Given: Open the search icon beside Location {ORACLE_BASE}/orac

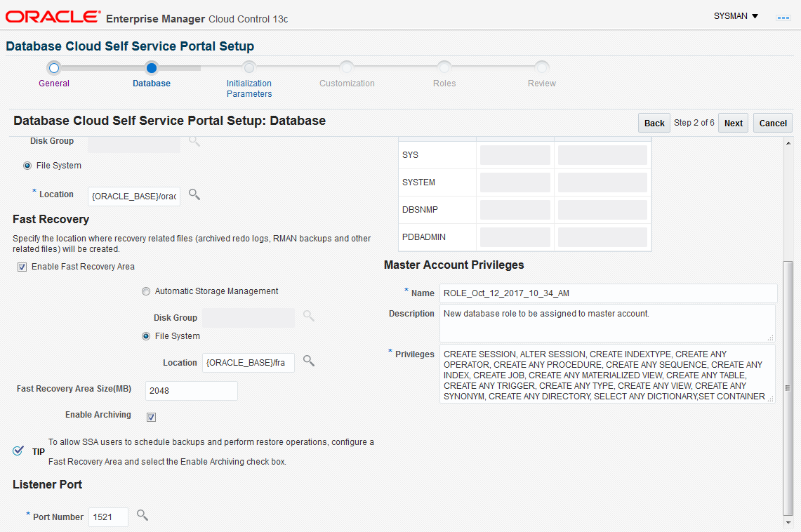Looking at the screenshot, I should pyautogui.click(x=194, y=194).
